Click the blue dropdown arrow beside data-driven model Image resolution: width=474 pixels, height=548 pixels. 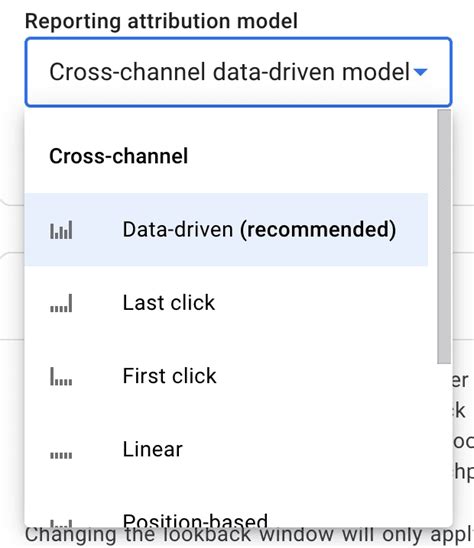[420, 72]
